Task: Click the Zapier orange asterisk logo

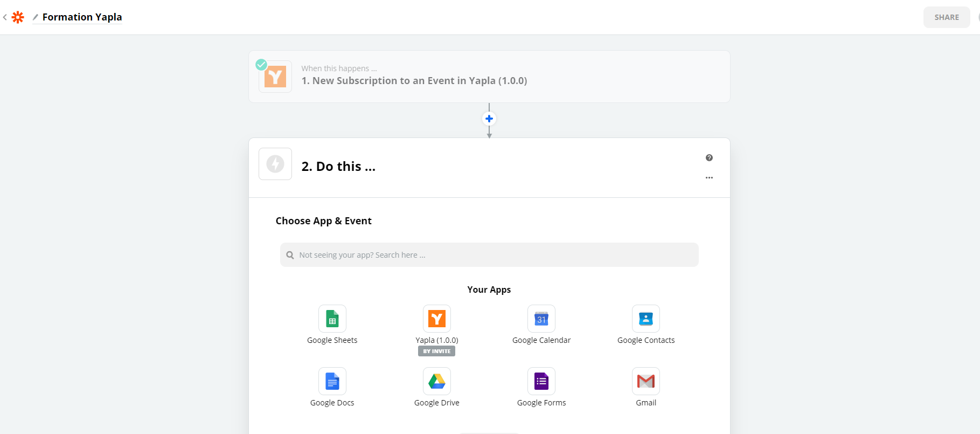Action: click(18, 17)
